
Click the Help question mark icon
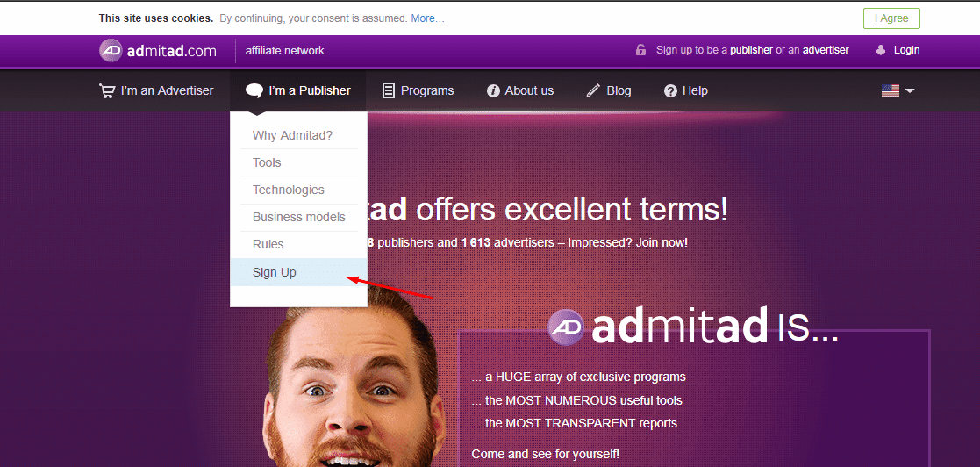click(670, 91)
